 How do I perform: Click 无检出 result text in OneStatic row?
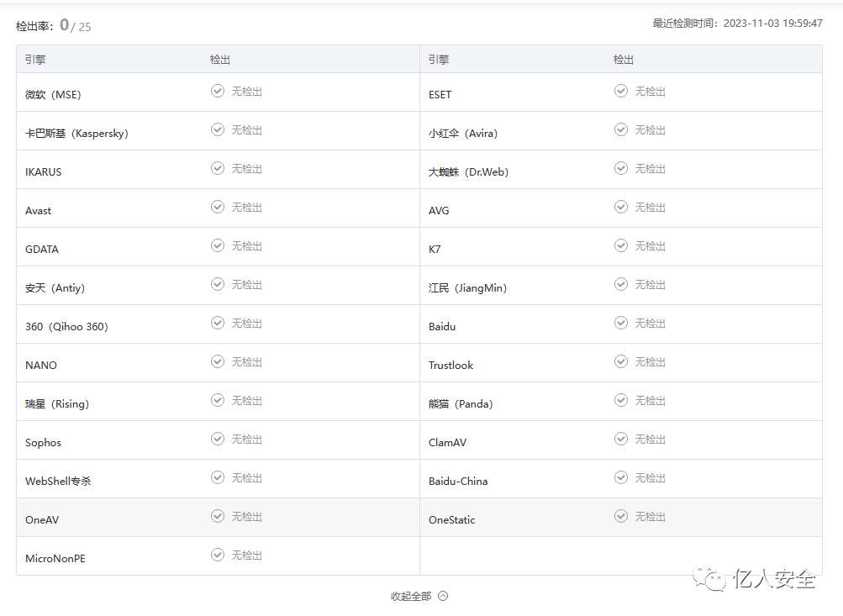(x=650, y=517)
